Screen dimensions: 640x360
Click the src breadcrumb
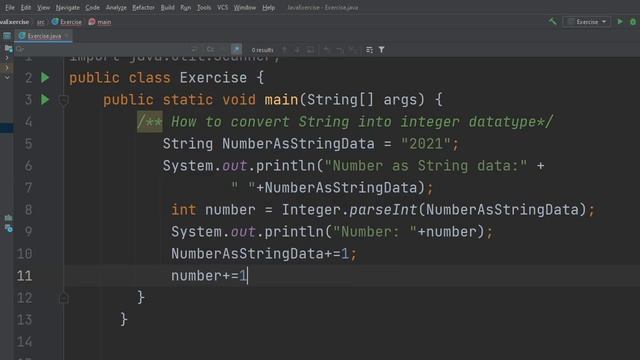click(x=40, y=22)
